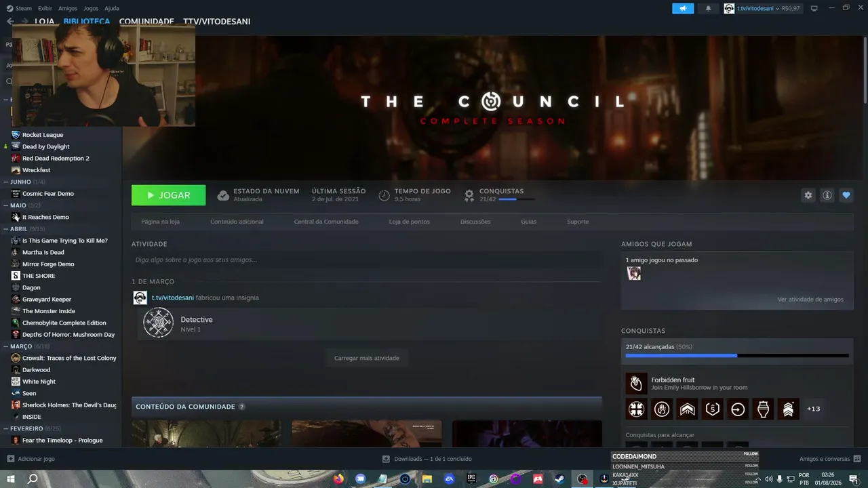
Task: Select Rocket League in the library list
Action: 43,135
